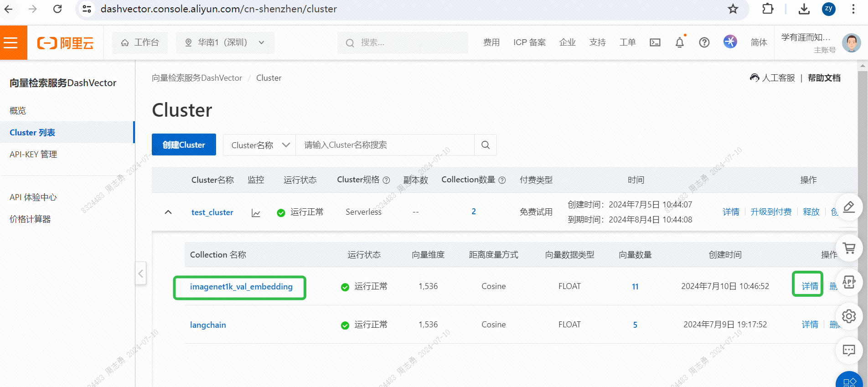The width and height of the screenshot is (868, 387).
Task: Collapse left sidebar with arrow handle
Action: (140, 273)
